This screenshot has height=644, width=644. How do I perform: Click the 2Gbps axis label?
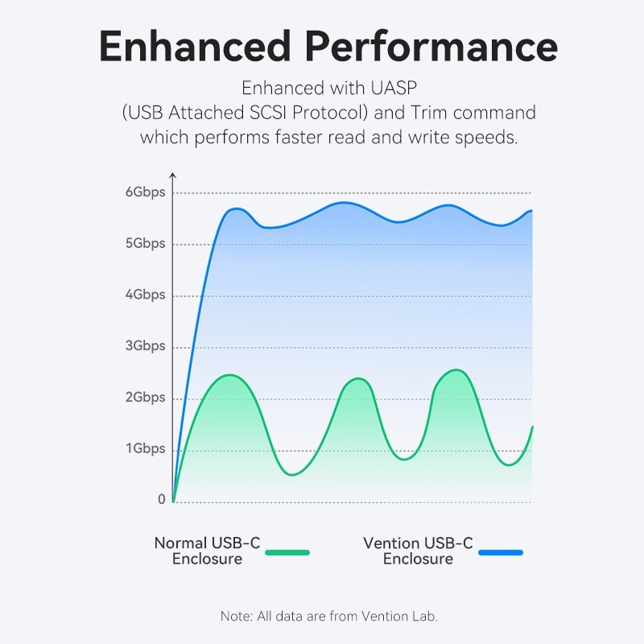click(145, 398)
